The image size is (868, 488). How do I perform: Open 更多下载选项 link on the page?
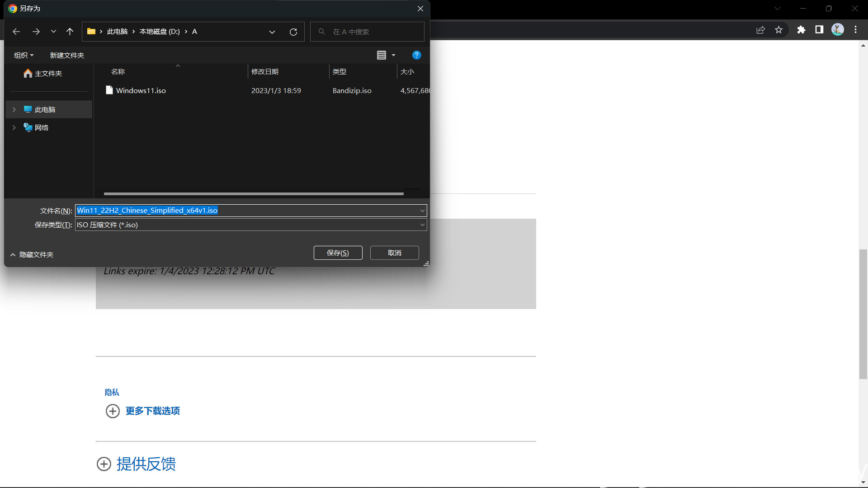point(152,411)
